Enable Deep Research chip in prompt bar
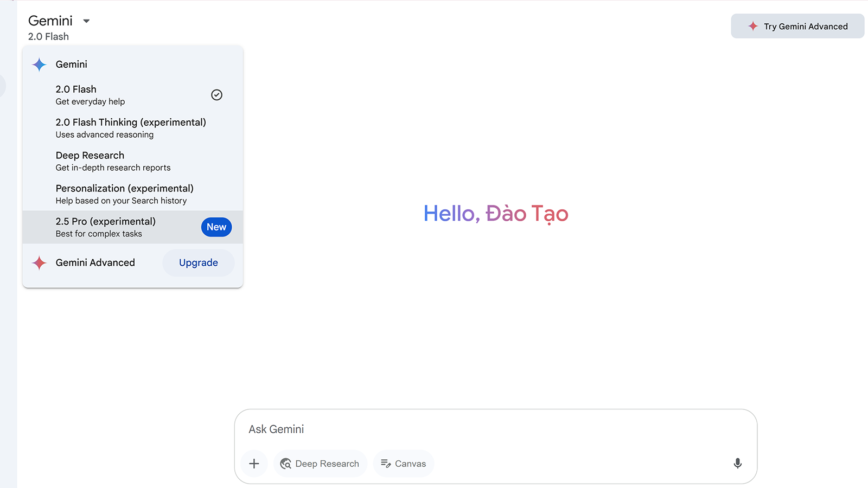Viewport: 868px width, 488px height. 320,464
